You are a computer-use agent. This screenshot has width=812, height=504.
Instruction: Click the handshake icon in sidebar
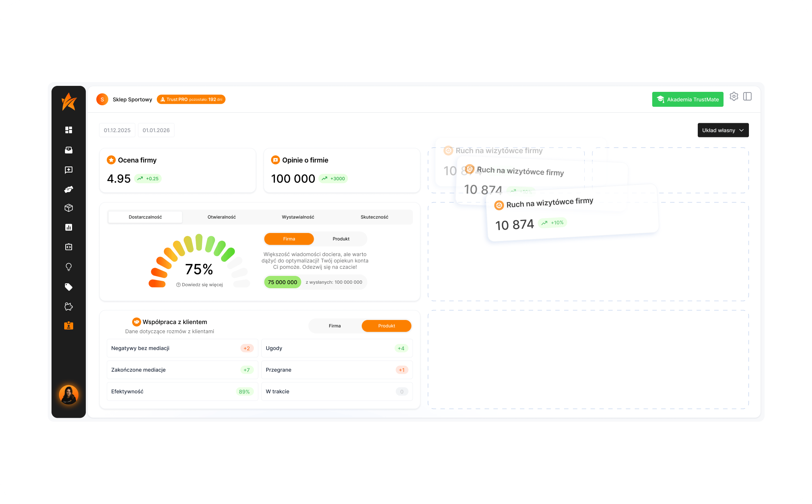click(69, 189)
